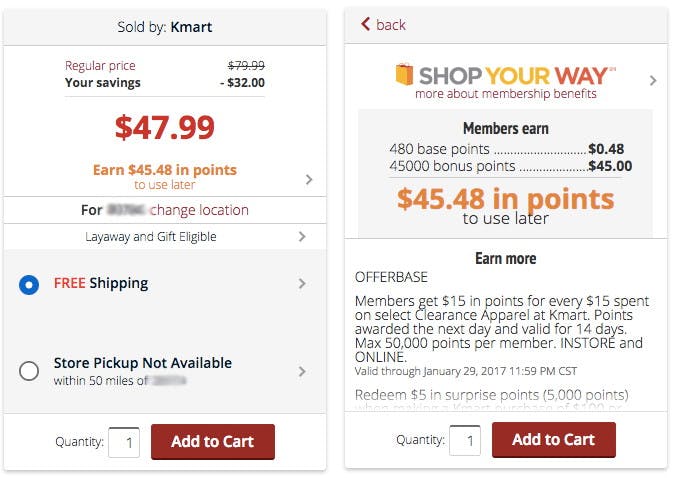Click the left panel Quantity field
The height and width of the screenshot is (478, 674).
[124, 441]
